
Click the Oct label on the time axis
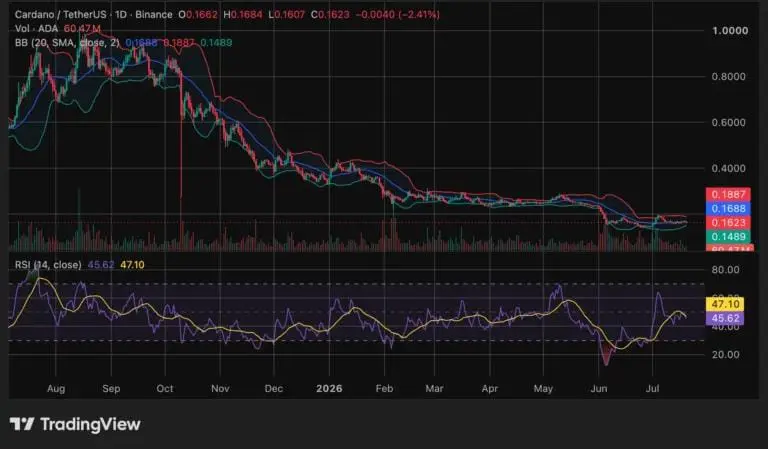165,389
